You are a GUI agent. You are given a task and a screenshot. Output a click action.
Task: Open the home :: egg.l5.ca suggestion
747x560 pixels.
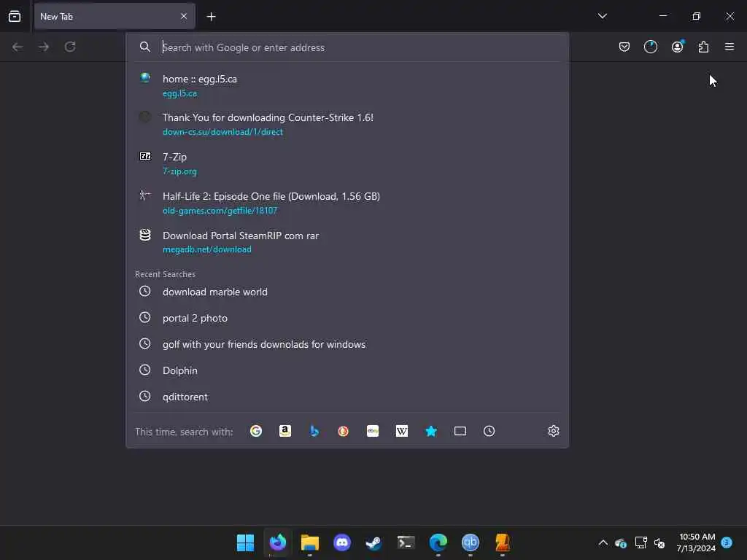tap(347, 85)
